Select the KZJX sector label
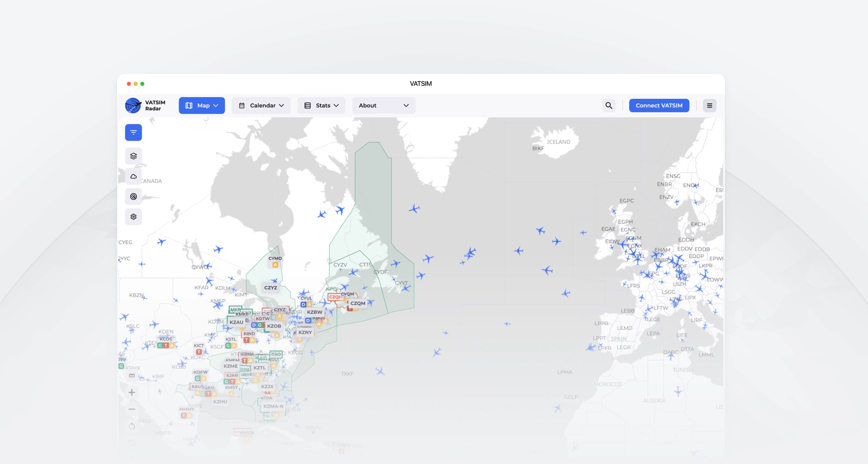868x464 pixels. point(267,387)
